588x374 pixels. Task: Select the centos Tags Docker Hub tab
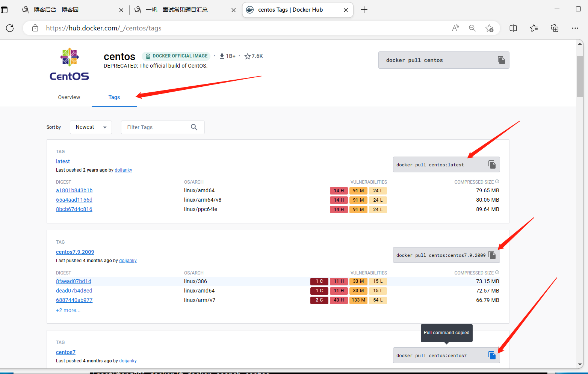pos(297,10)
